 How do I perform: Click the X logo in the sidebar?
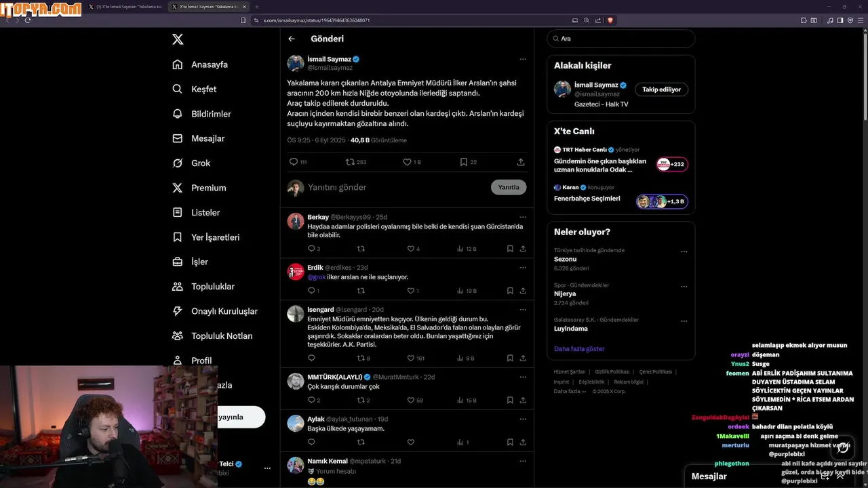(x=178, y=39)
